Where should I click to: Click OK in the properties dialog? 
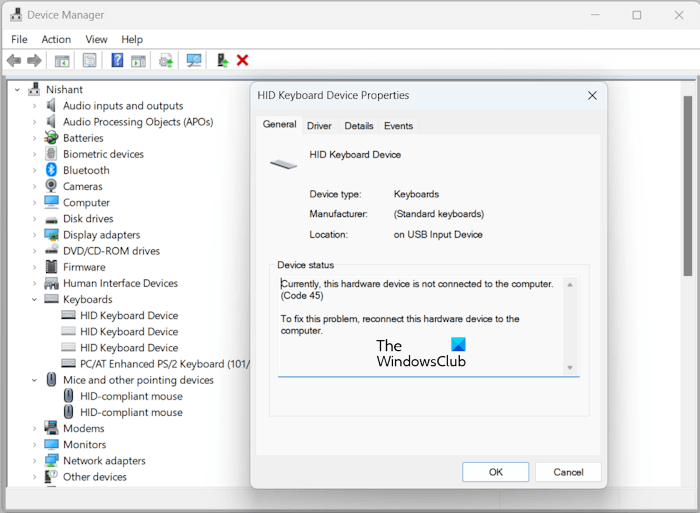point(496,472)
